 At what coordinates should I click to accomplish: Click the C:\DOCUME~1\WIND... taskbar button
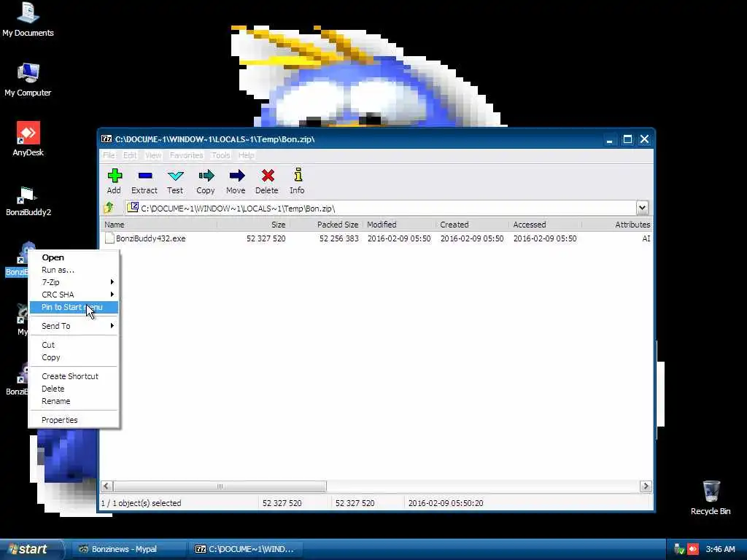coord(244,549)
